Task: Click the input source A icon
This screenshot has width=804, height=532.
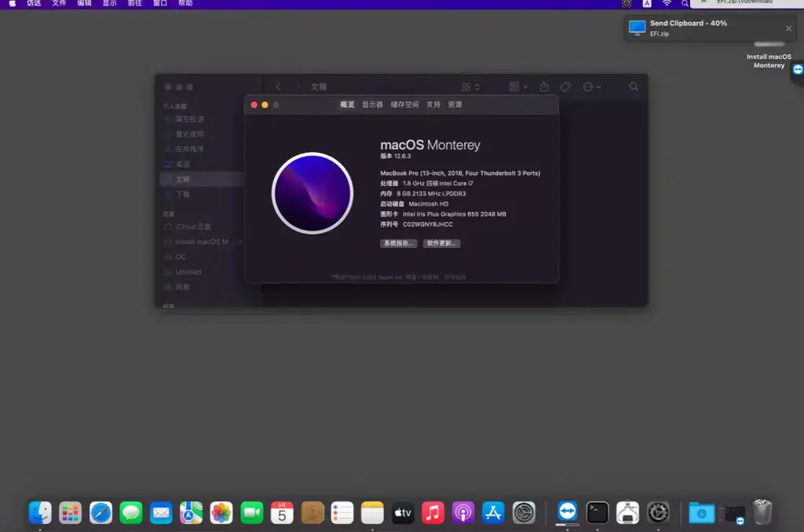Action: (647, 4)
